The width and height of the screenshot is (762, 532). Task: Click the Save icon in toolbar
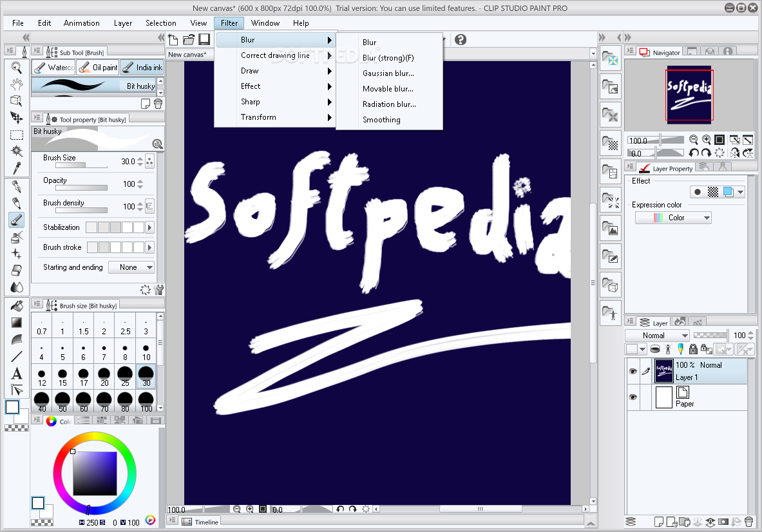pos(204,39)
